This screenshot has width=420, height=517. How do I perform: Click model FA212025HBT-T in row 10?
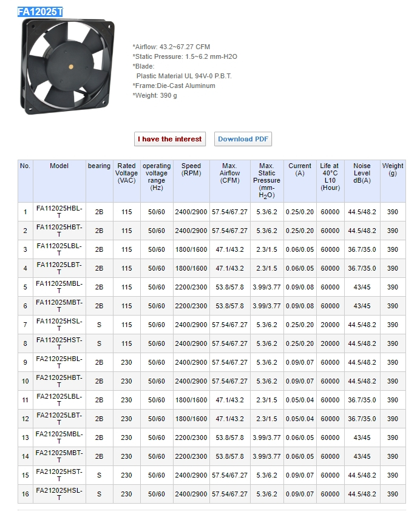pos(59,381)
